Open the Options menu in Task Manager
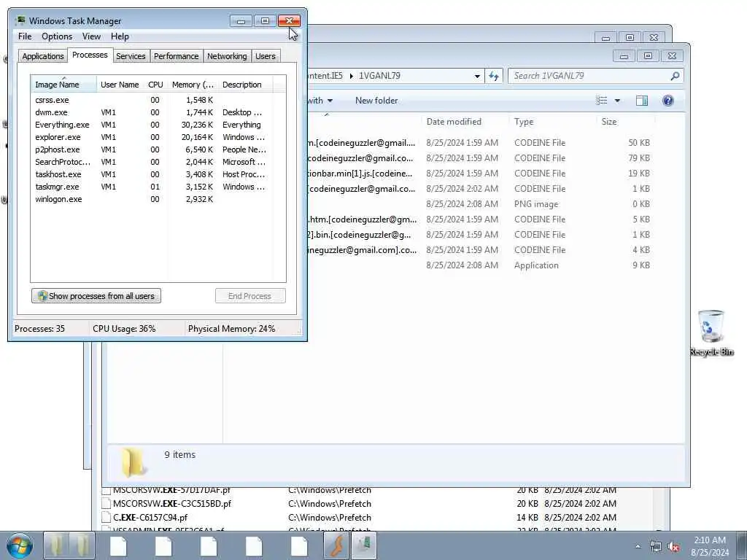Screen dimensions: 747x560 (57, 36)
